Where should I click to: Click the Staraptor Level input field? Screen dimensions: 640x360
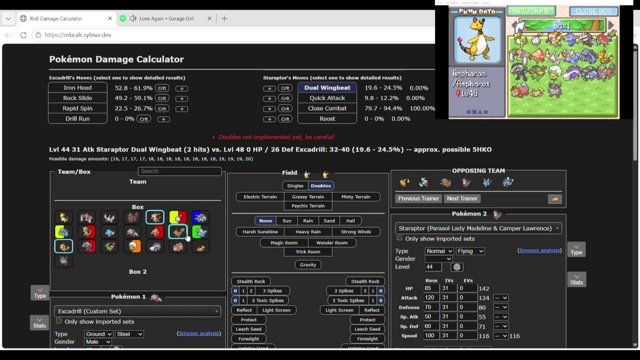click(x=433, y=267)
